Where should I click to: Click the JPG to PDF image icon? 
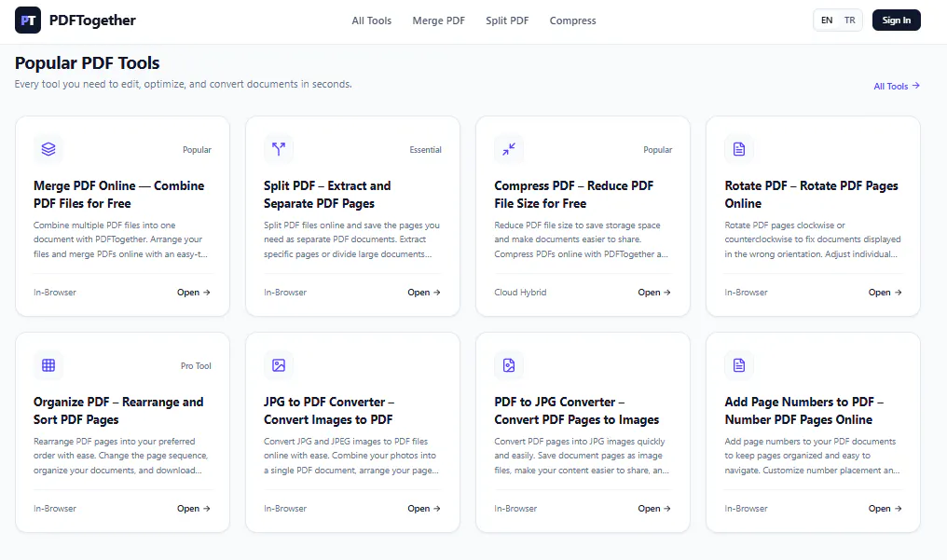[279, 365]
